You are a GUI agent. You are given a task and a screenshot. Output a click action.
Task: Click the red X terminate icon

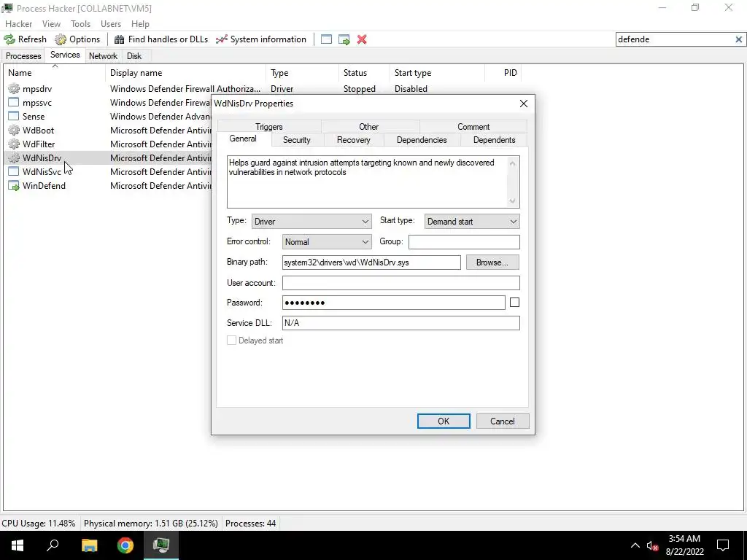pyautogui.click(x=362, y=39)
